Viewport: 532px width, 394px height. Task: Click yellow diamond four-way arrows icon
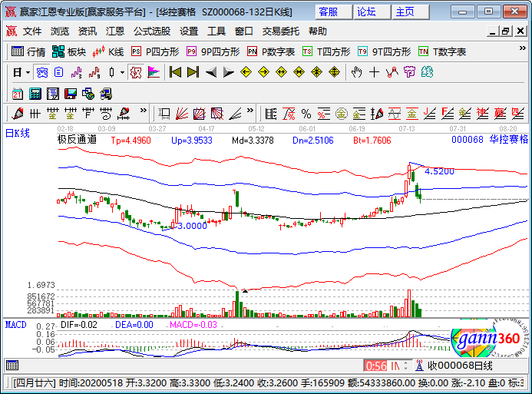316,72
